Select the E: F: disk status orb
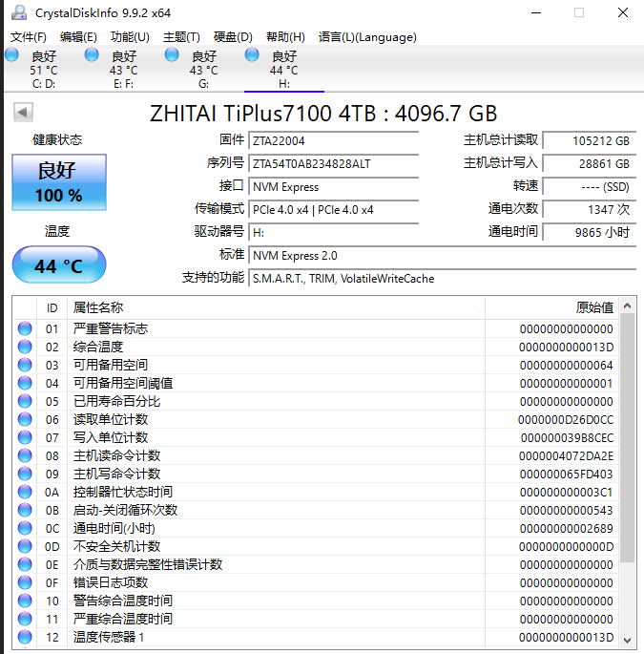This screenshot has height=654, width=644. [x=92, y=54]
